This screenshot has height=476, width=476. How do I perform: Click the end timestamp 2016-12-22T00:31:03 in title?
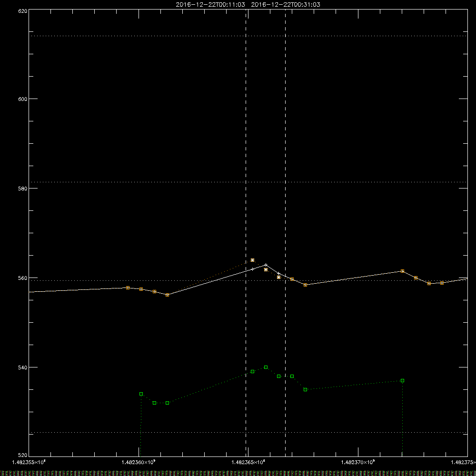286,5
